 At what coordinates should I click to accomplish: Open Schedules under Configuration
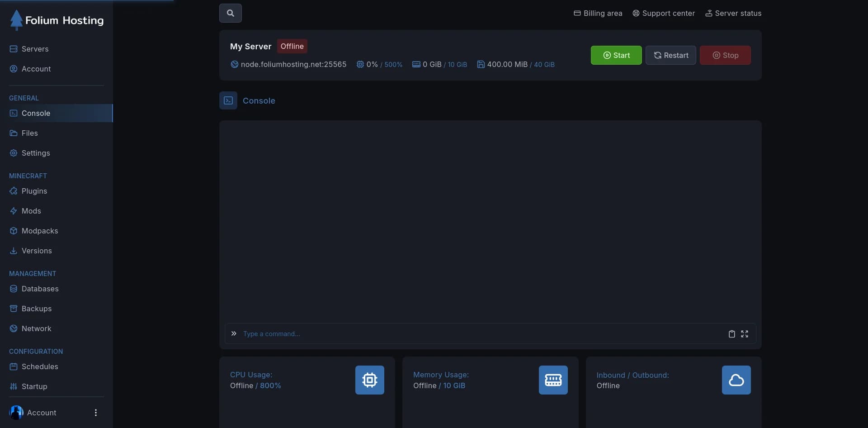click(x=57, y=366)
